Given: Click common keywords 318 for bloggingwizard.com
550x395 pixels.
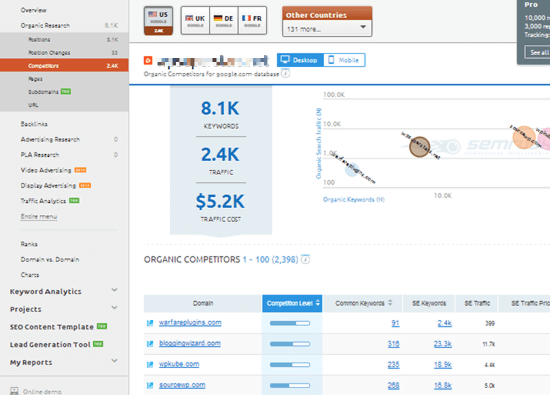Looking at the screenshot, I should pyautogui.click(x=394, y=344).
